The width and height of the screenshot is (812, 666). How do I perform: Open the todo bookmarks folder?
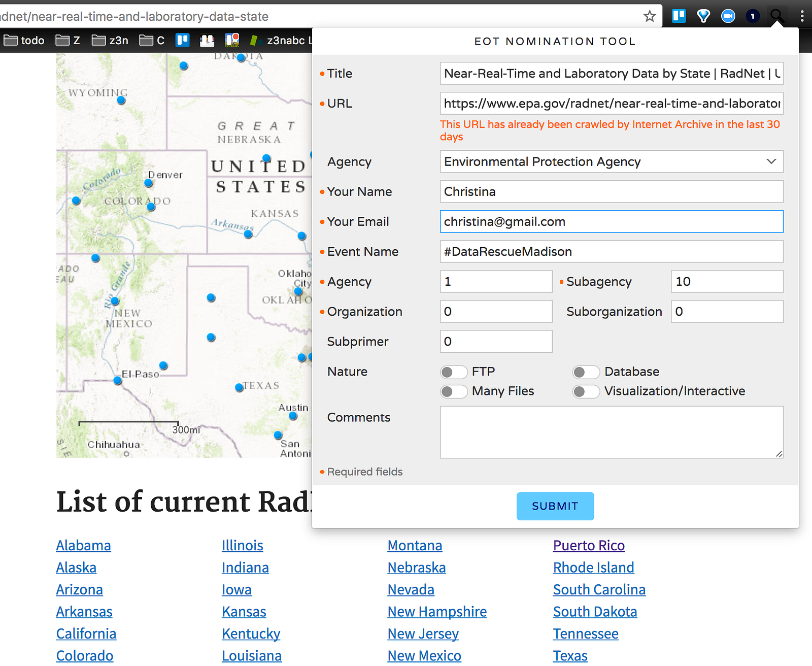coord(24,40)
